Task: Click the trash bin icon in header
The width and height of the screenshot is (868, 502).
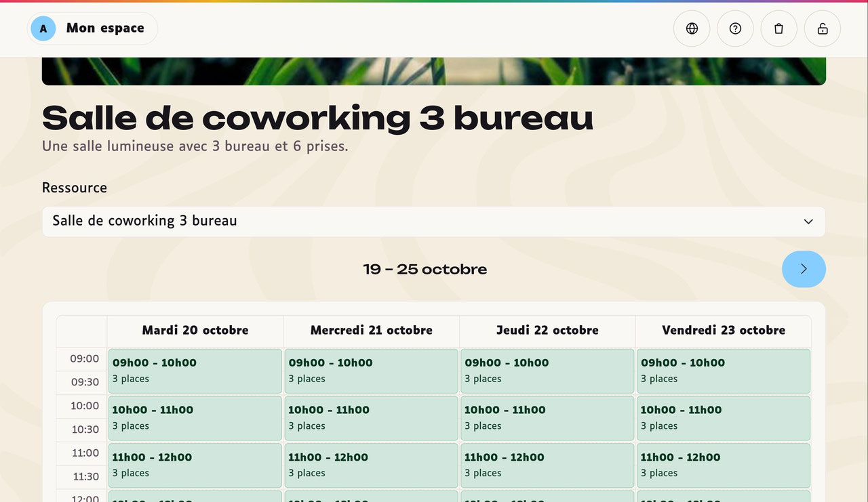Action: [x=778, y=28]
